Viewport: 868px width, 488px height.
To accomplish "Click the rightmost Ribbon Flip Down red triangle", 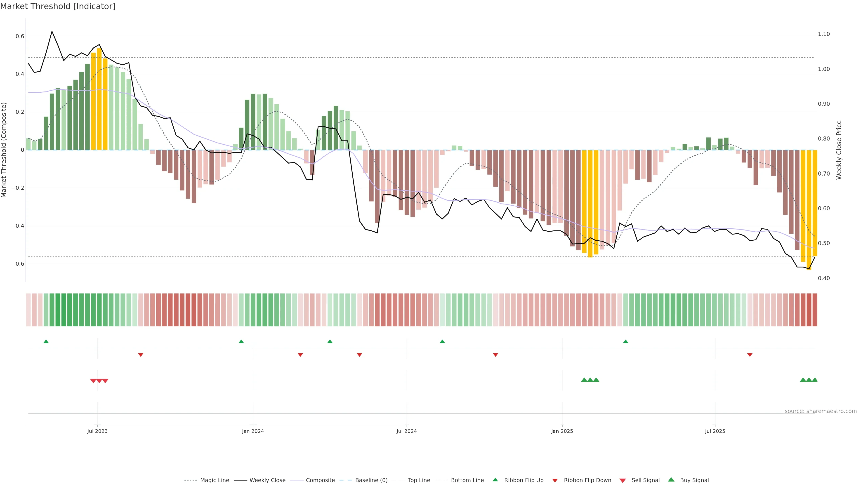I will [x=750, y=355].
